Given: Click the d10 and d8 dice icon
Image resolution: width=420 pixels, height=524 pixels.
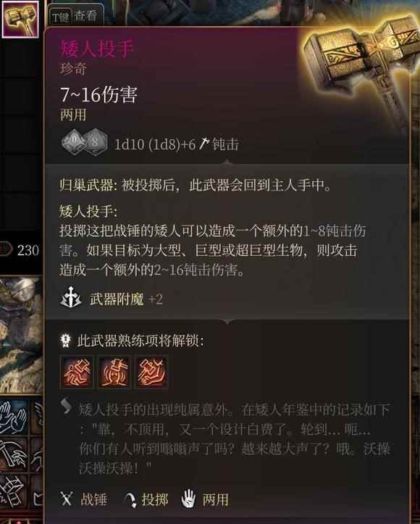Looking at the screenshot, I should pos(85,142).
